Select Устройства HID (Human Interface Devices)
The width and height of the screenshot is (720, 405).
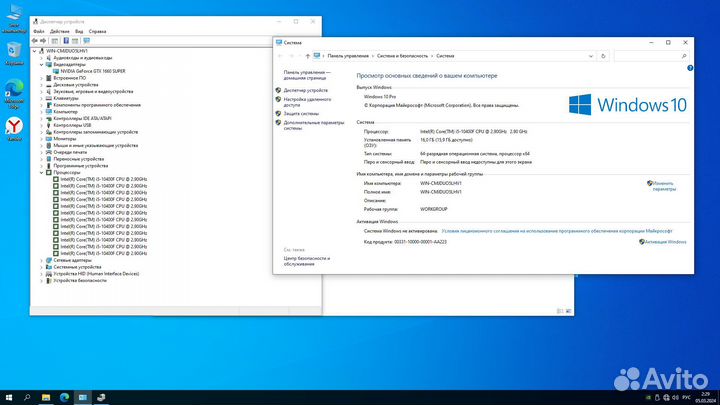(96, 274)
